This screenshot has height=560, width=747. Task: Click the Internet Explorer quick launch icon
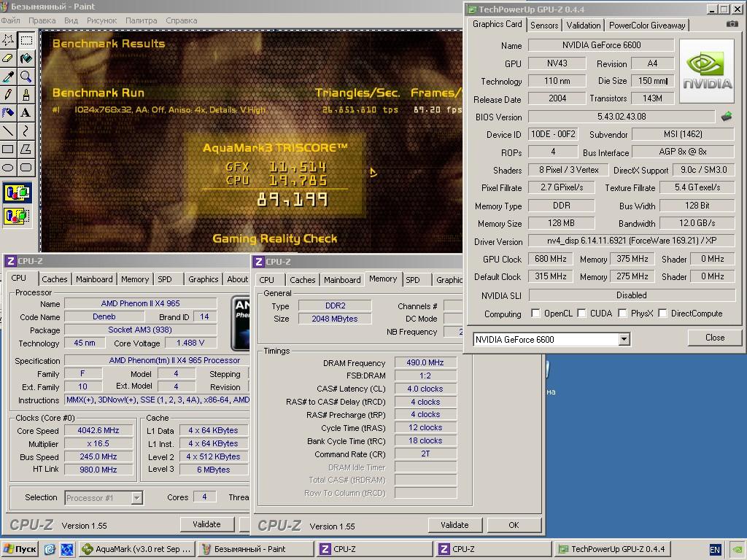click(x=50, y=549)
